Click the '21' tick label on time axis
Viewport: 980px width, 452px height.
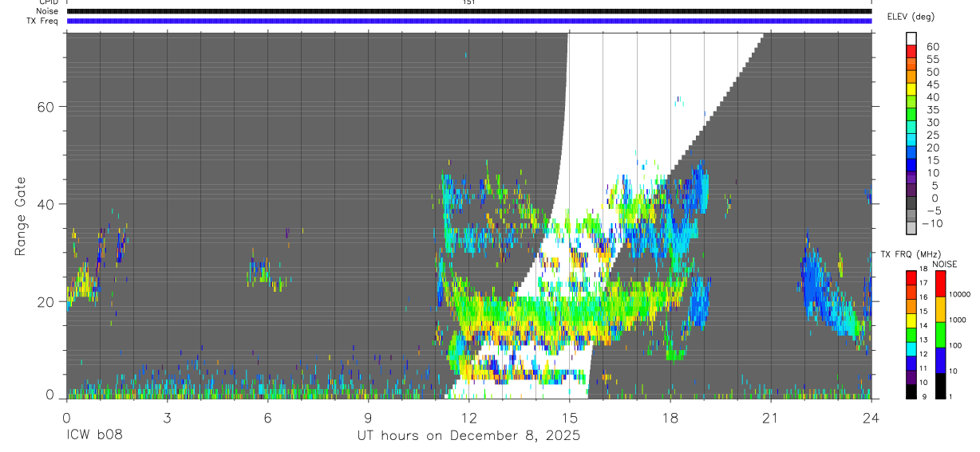(x=771, y=417)
